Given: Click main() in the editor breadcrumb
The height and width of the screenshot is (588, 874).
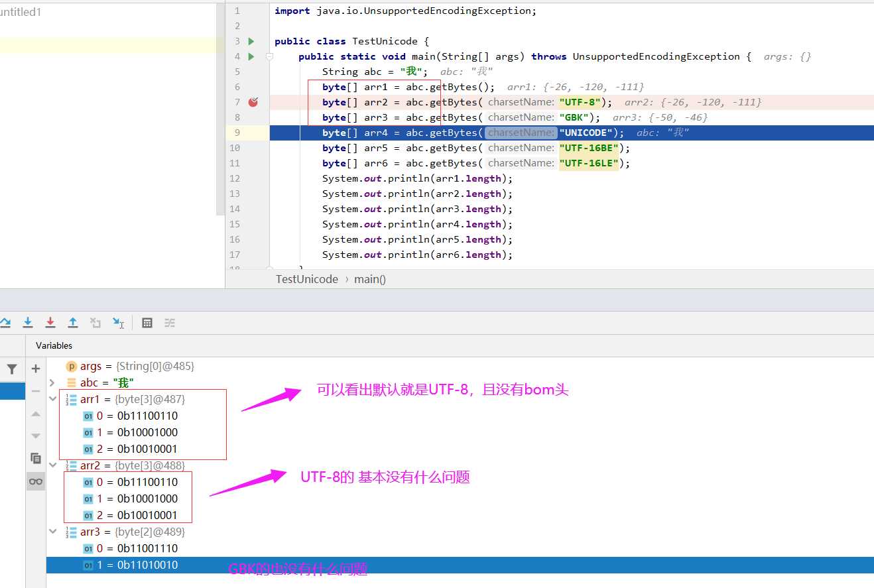Looking at the screenshot, I should pyautogui.click(x=370, y=279).
